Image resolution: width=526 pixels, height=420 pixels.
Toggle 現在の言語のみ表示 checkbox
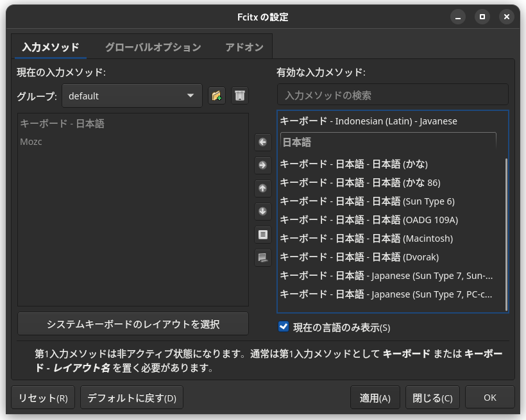pos(284,326)
